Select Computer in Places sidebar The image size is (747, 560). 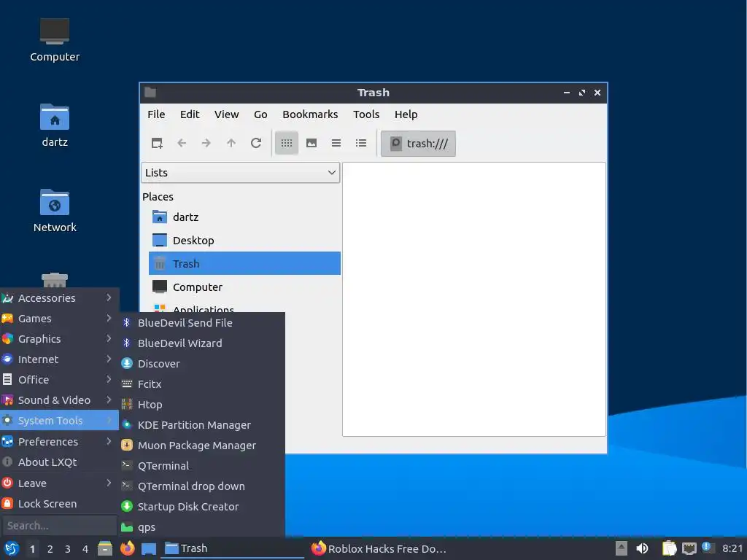point(244,287)
